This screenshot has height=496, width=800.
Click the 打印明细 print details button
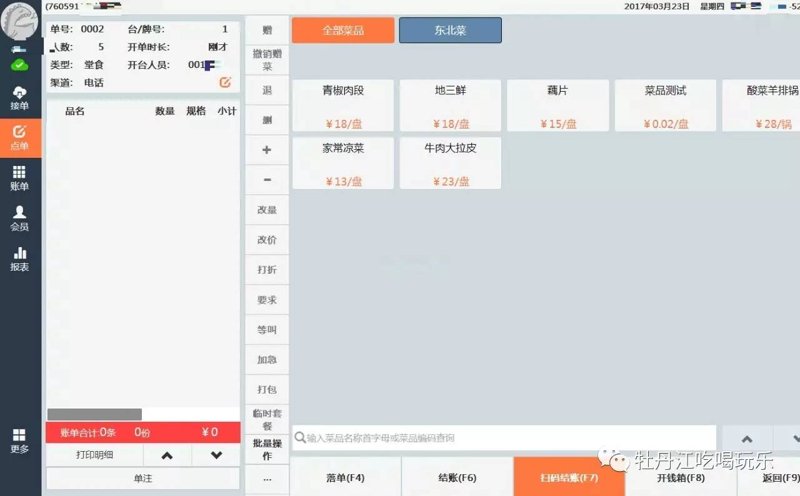click(94, 455)
